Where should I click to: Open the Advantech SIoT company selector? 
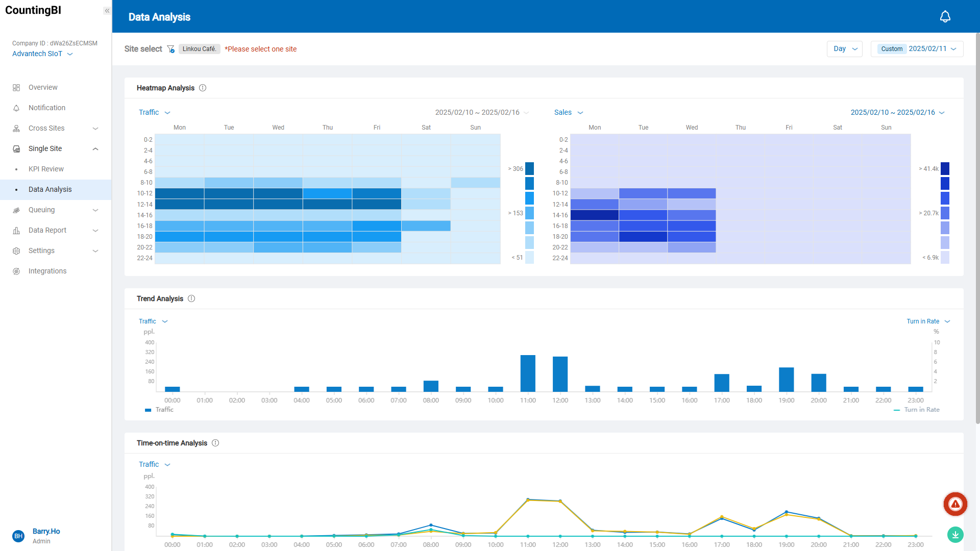(42, 54)
